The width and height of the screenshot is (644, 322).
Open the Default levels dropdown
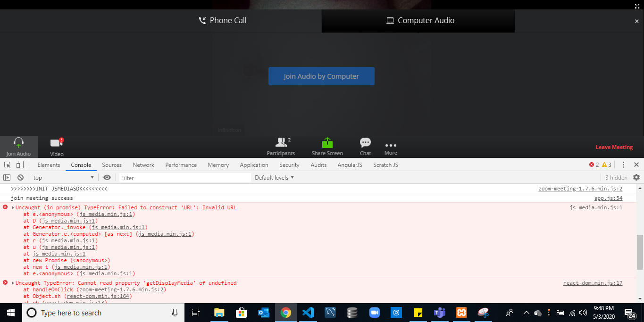pos(274,177)
